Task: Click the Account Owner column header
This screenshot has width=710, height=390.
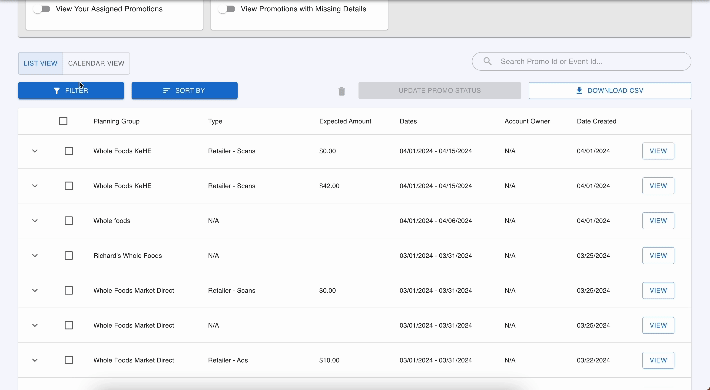Action: click(527, 121)
